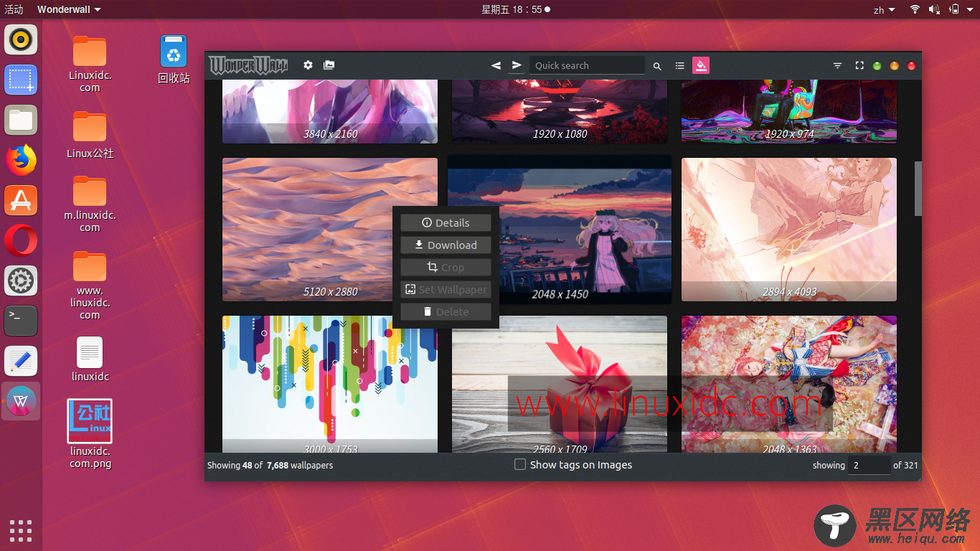Choose Crop from the context menu
The image size is (980, 551).
point(446,268)
